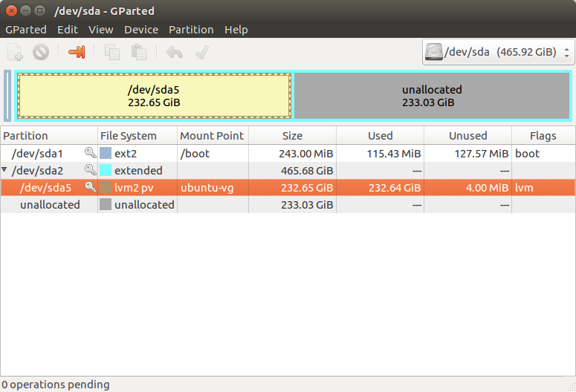576x392 pixels.
Task: Open the Device menu
Action: [141, 30]
